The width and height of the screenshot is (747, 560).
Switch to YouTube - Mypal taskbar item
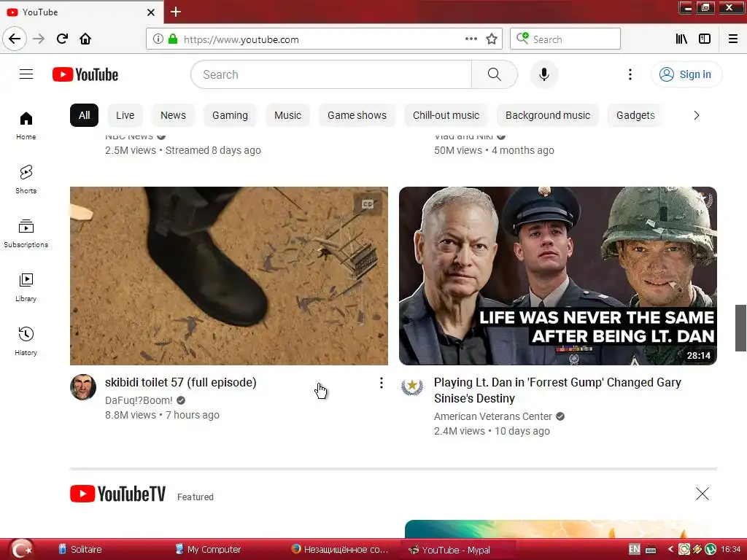[458, 550]
